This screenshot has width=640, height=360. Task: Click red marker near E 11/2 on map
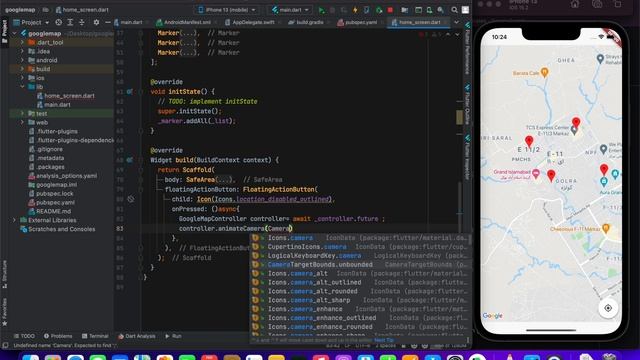coord(529,141)
